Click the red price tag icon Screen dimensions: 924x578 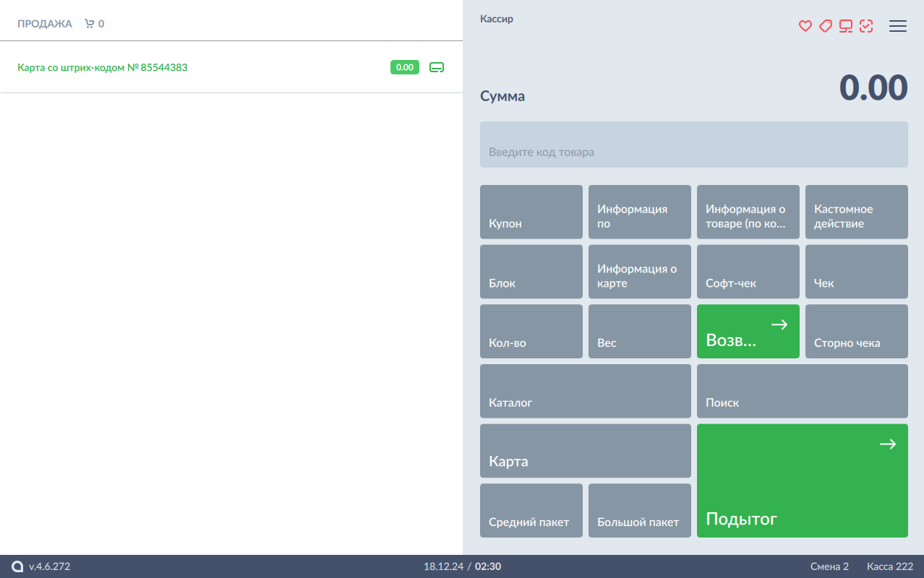825,26
